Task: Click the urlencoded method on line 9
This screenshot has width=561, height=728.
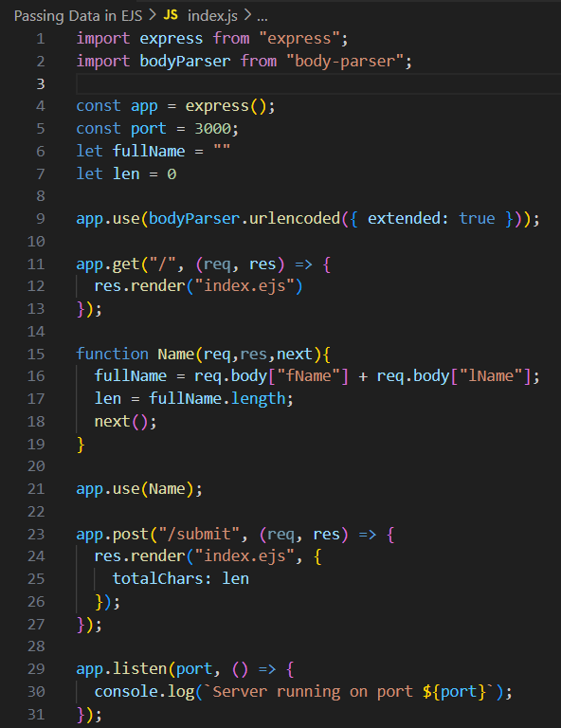Action: click(295, 219)
